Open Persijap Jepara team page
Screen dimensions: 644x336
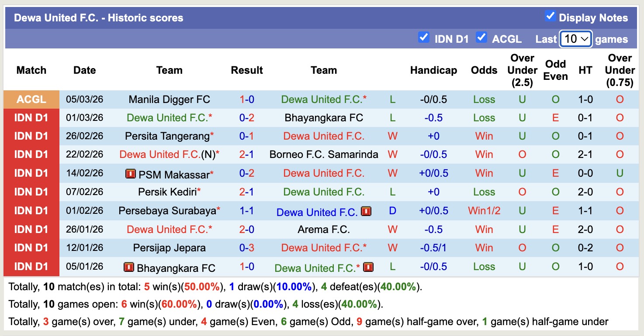(x=170, y=248)
